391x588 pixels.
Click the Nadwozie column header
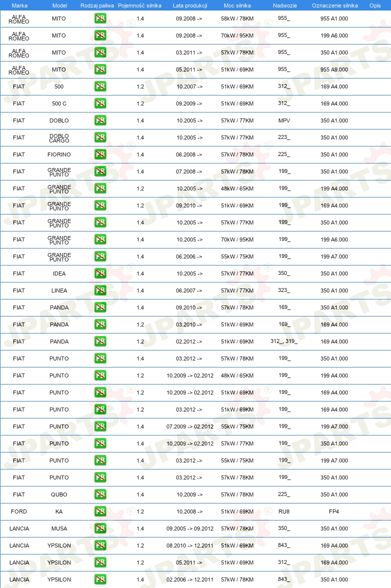click(285, 5)
